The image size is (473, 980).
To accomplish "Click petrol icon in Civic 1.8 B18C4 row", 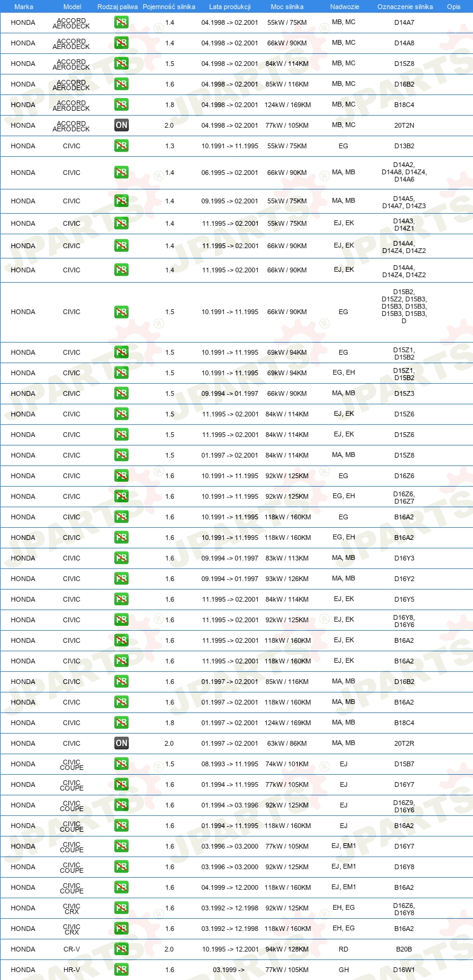I will tap(122, 723).
